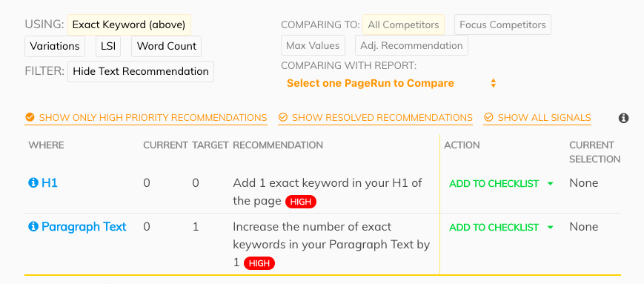Image resolution: width=644 pixels, height=284 pixels.
Task: Click Hide Text Recommendation filter button
Action: [141, 71]
